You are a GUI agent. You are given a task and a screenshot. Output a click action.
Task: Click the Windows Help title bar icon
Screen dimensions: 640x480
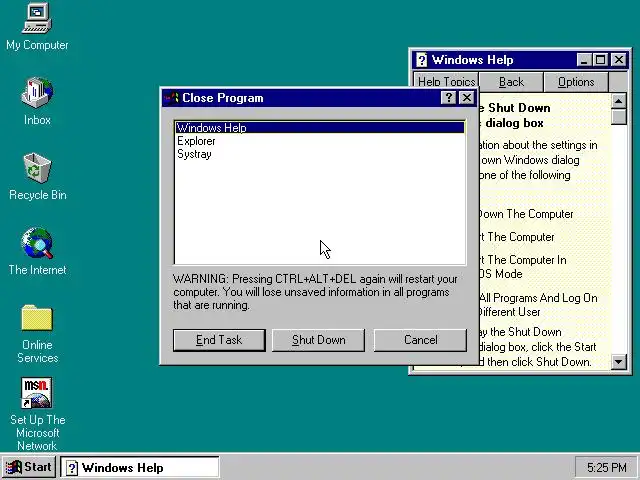(x=422, y=60)
